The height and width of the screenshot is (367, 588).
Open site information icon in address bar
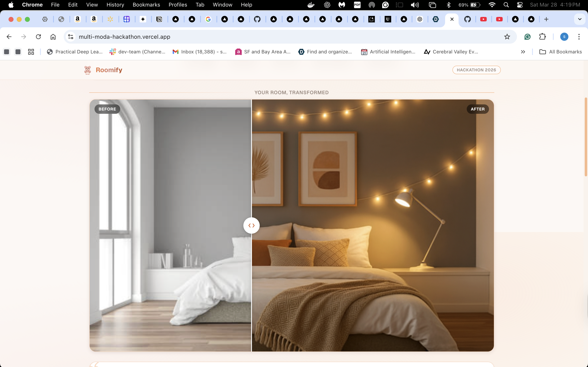coord(71,37)
